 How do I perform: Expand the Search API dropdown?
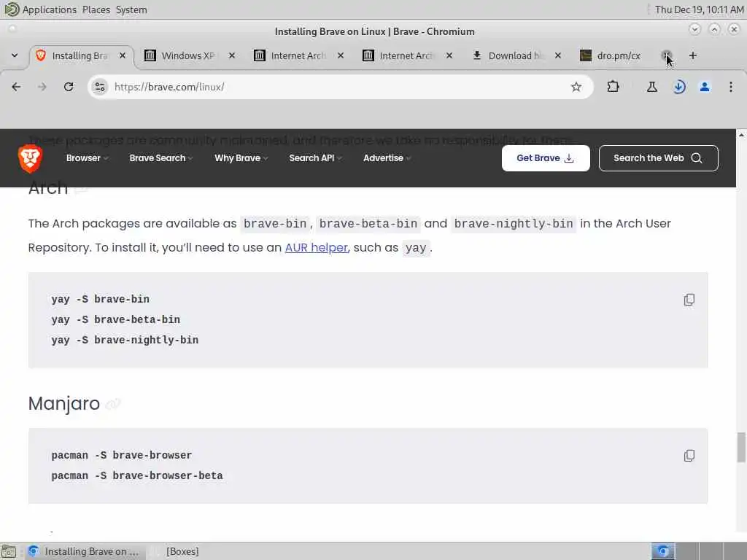point(315,158)
